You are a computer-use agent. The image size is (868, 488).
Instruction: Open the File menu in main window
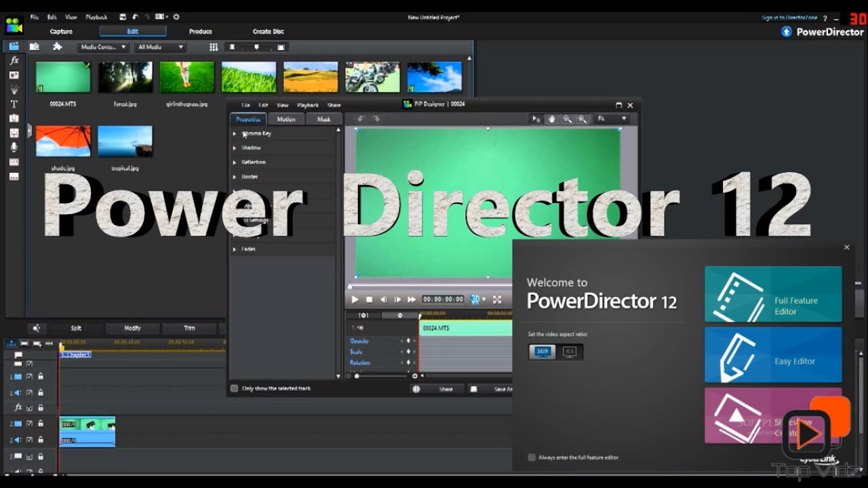point(35,17)
